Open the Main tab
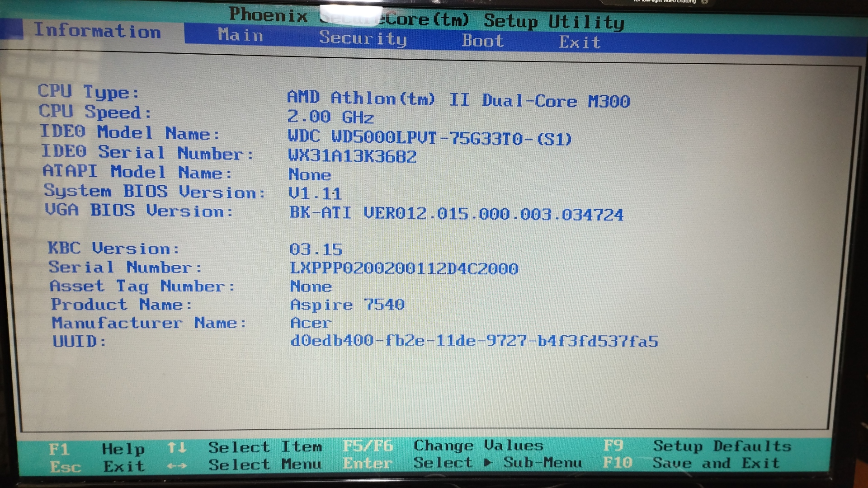 pos(240,35)
